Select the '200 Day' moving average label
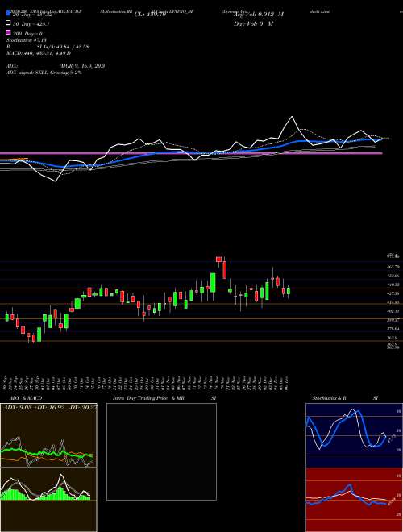The width and height of the screenshot is (403, 532). click(x=27, y=34)
